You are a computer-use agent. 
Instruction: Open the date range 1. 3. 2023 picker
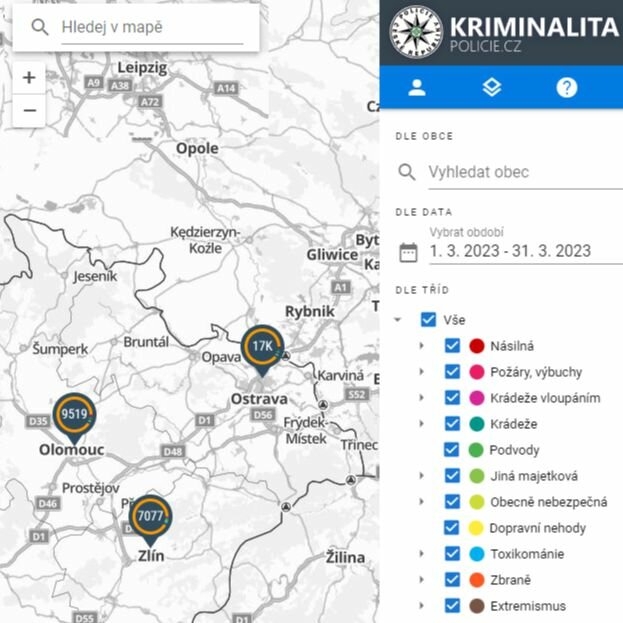(x=510, y=251)
